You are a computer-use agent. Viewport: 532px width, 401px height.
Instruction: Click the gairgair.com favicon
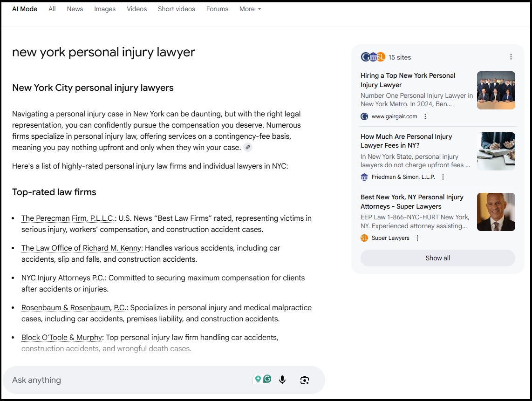pos(364,116)
